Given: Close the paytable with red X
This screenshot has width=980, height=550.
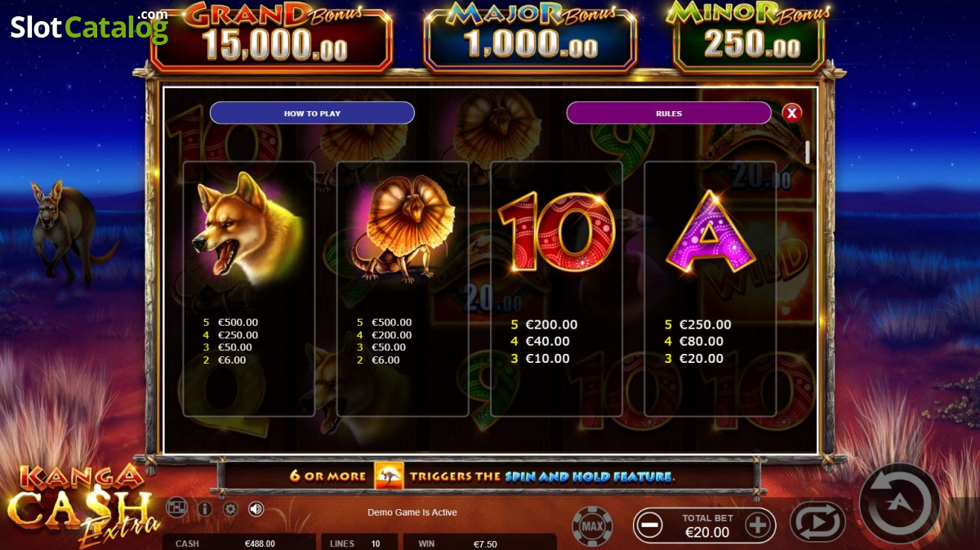Looking at the screenshot, I should point(791,113).
